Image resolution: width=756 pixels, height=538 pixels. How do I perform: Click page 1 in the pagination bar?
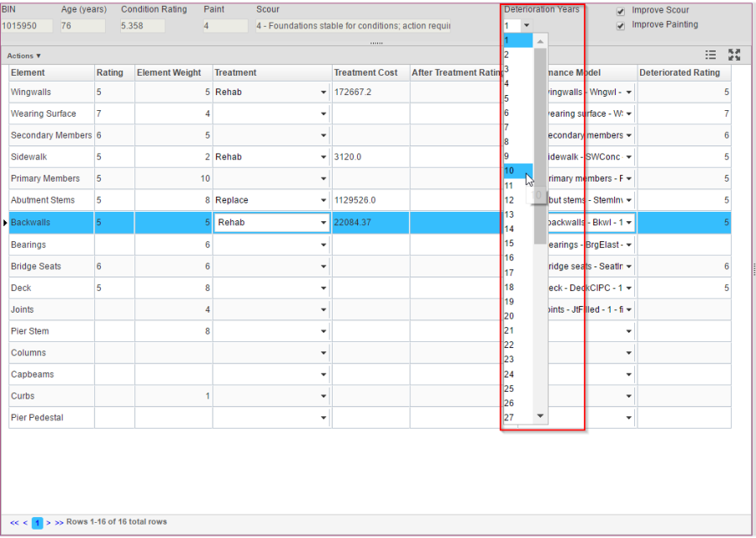(x=37, y=523)
